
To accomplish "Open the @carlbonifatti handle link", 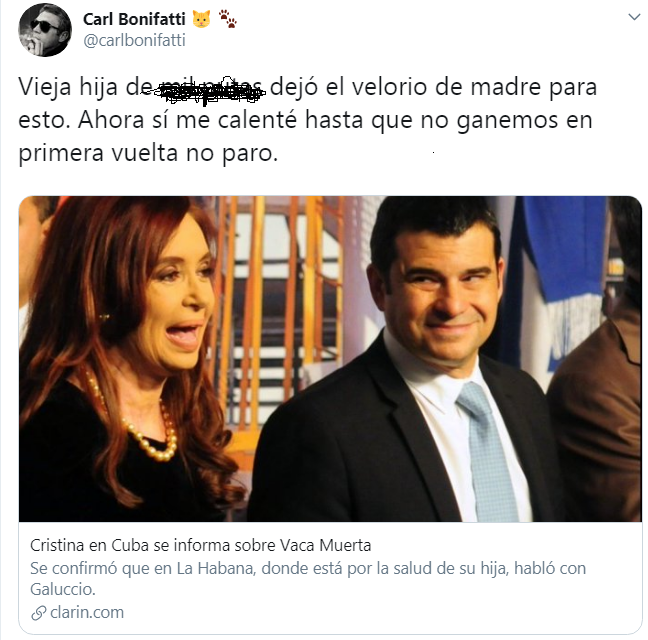I will pyautogui.click(x=134, y=40).
